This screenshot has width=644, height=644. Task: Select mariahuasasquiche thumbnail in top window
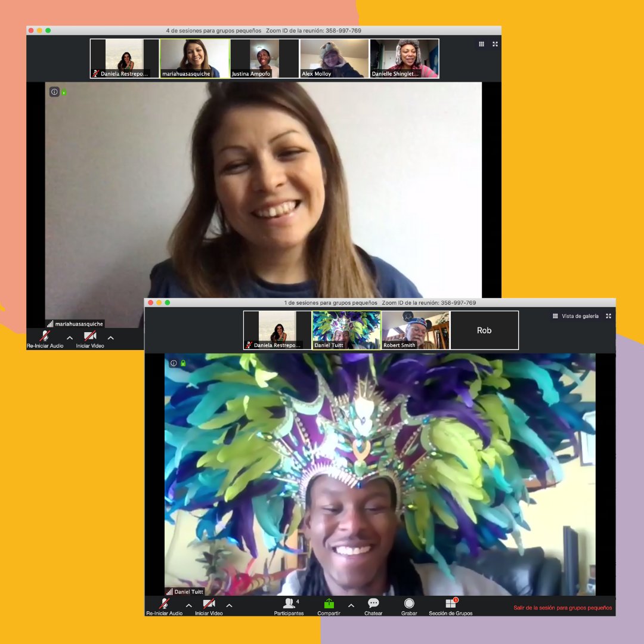click(194, 58)
